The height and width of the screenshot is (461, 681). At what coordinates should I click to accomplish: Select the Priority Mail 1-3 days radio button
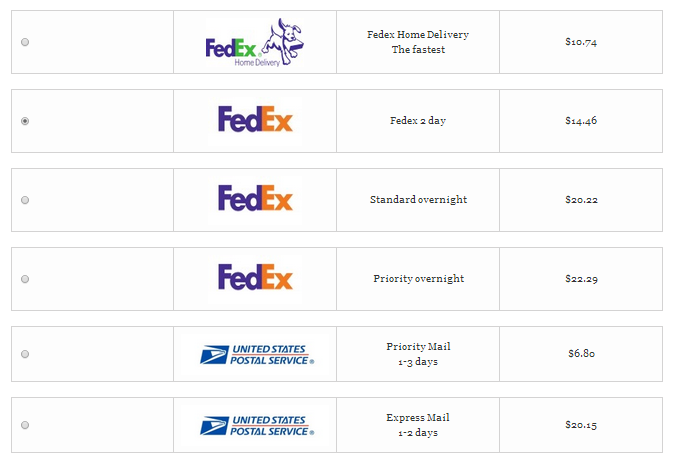point(25,354)
